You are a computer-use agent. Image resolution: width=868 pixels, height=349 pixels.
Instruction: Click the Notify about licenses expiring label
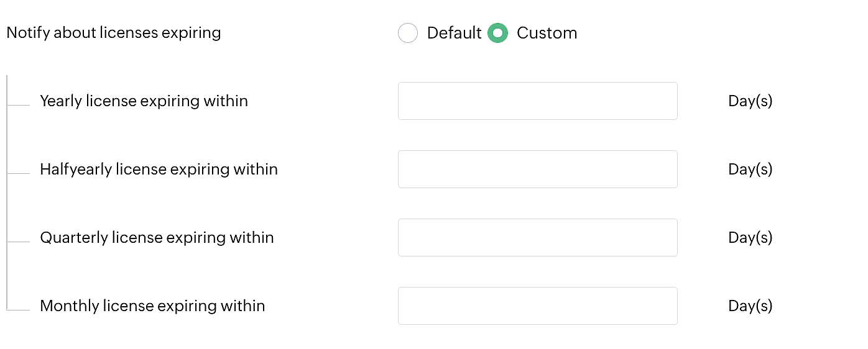pyautogui.click(x=114, y=32)
